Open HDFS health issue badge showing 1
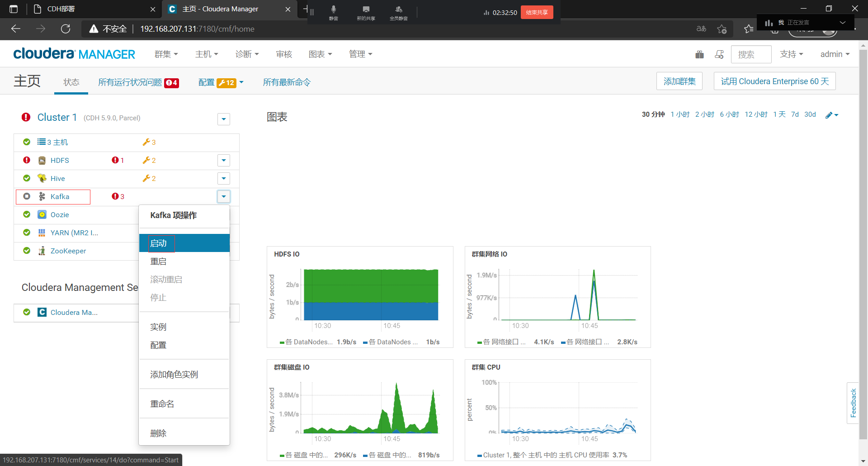Image resolution: width=868 pixels, height=466 pixels. click(x=118, y=160)
